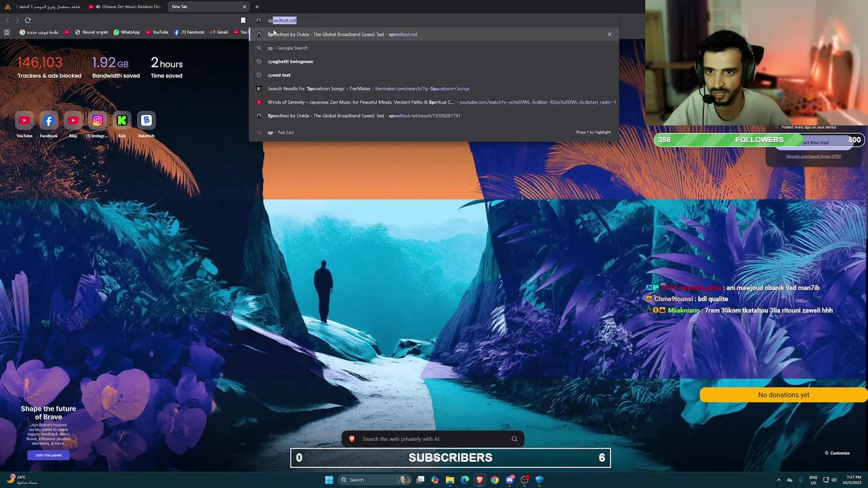868x488 pixels.
Task: Close the New Tab tab
Action: (x=244, y=7)
